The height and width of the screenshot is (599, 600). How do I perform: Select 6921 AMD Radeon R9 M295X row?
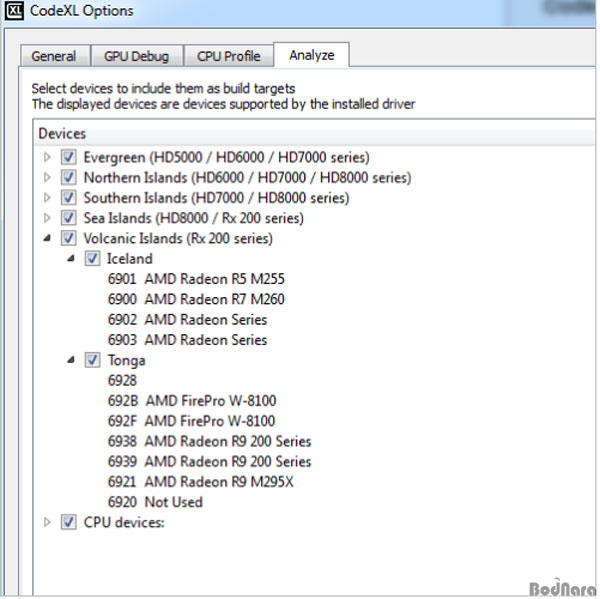(201, 482)
